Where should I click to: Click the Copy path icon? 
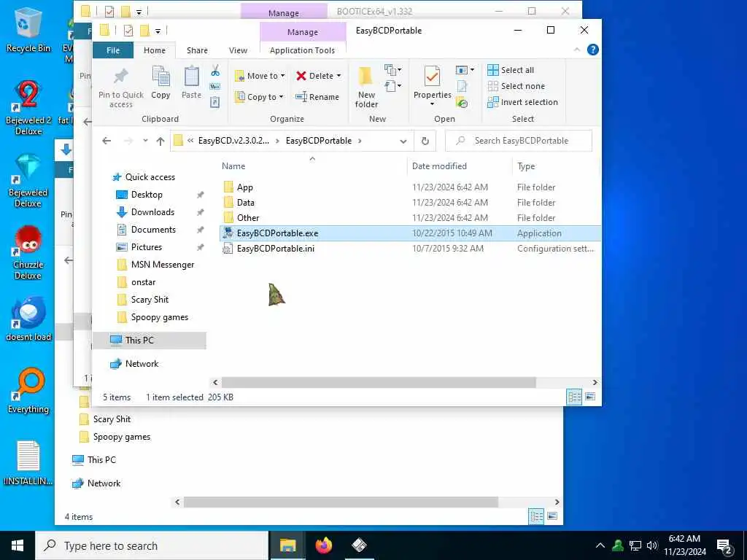215,86
